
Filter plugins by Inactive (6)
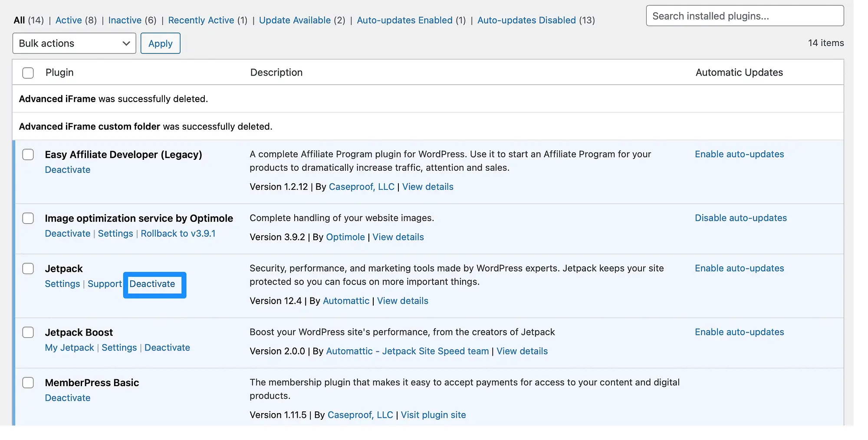coord(132,20)
